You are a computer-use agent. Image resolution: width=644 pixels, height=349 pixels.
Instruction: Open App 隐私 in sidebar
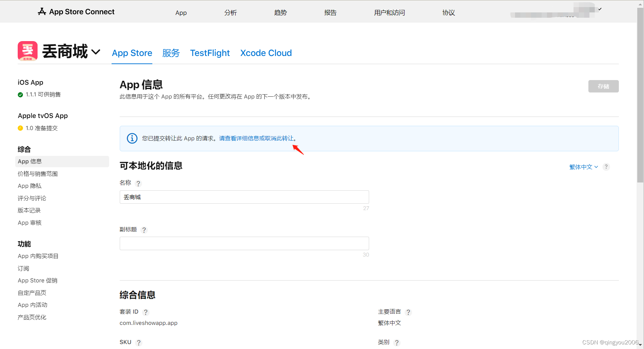click(30, 186)
